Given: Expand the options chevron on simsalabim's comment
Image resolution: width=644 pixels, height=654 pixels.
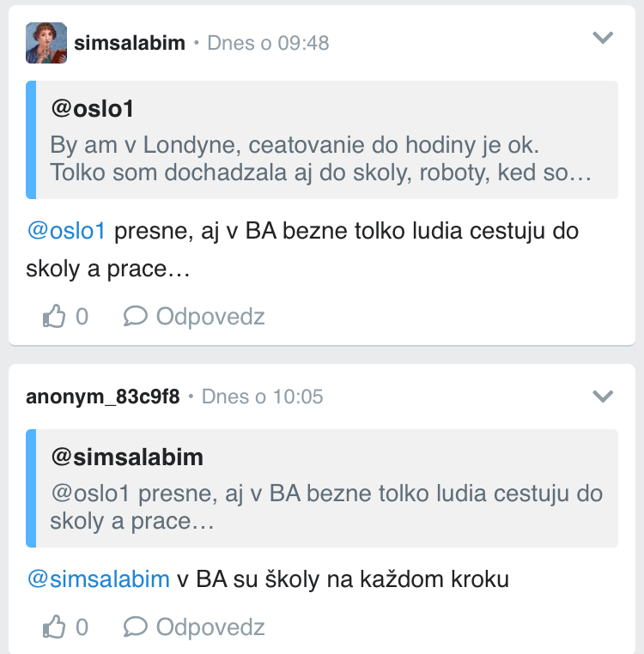Looking at the screenshot, I should coord(604,38).
